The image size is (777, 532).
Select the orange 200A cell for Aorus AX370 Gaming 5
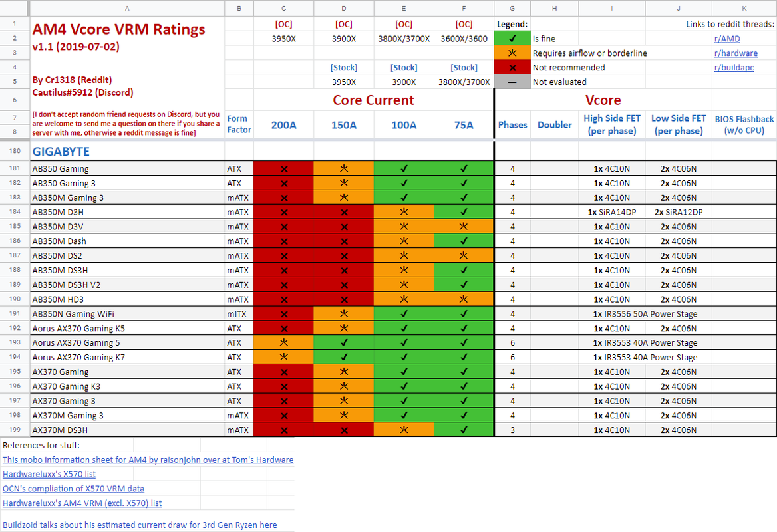283,342
